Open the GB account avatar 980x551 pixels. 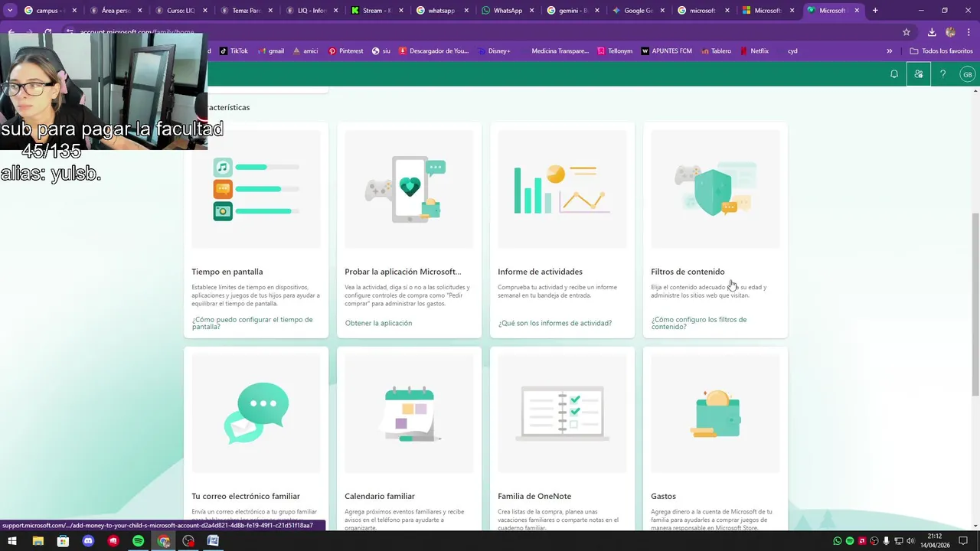[968, 74]
